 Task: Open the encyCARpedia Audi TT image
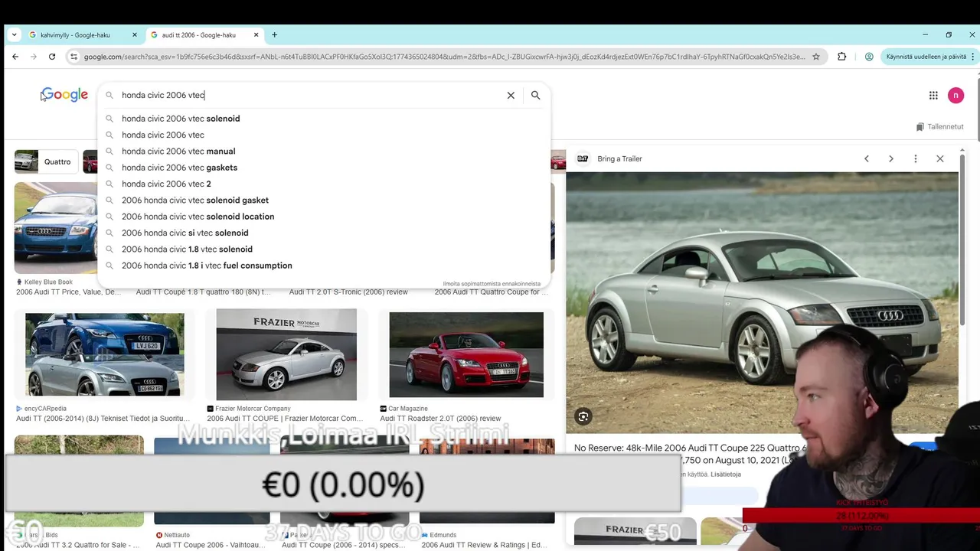coord(105,354)
